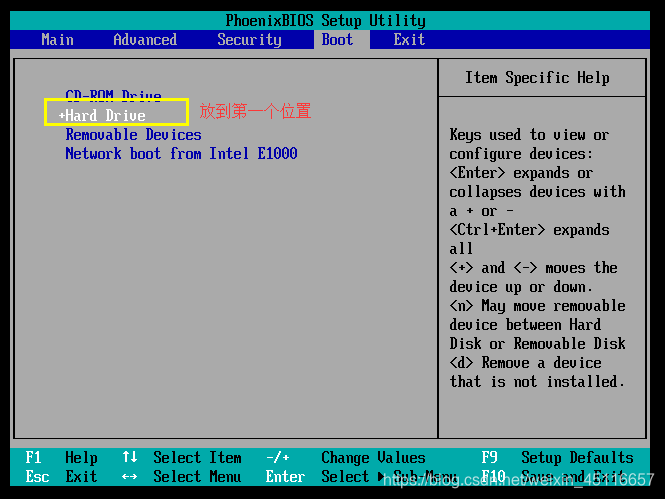
Task: Select Removable Devices boot entry
Action: pyautogui.click(x=133, y=135)
